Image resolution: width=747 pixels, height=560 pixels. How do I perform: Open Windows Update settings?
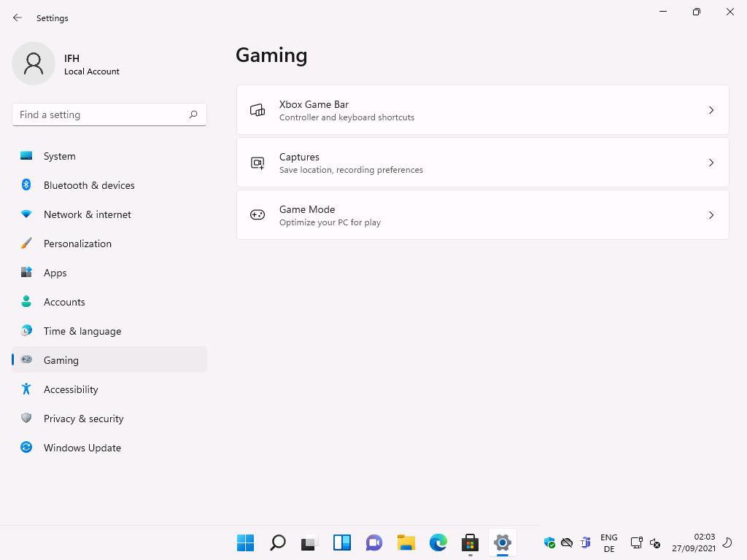(x=109, y=447)
